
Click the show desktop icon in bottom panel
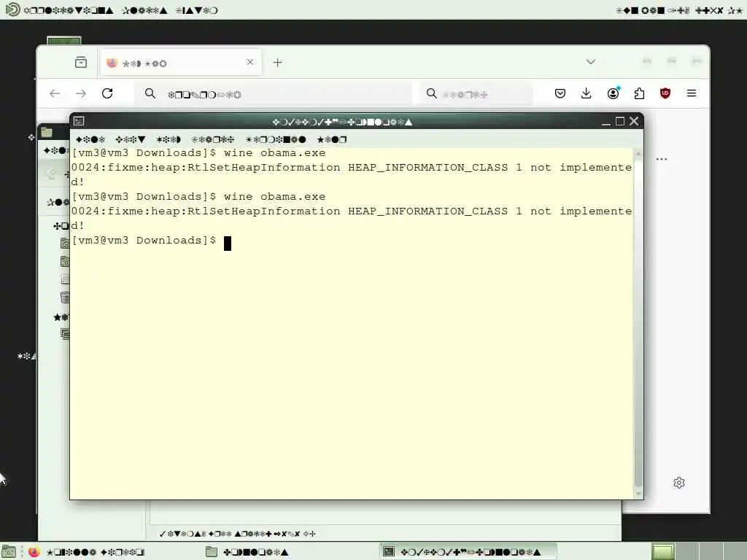click(9, 552)
